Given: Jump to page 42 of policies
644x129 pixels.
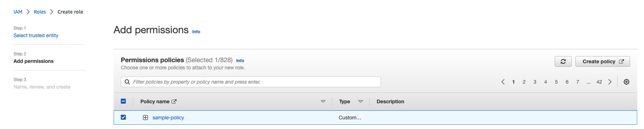Looking at the screenshot, I should pos(599,82).
